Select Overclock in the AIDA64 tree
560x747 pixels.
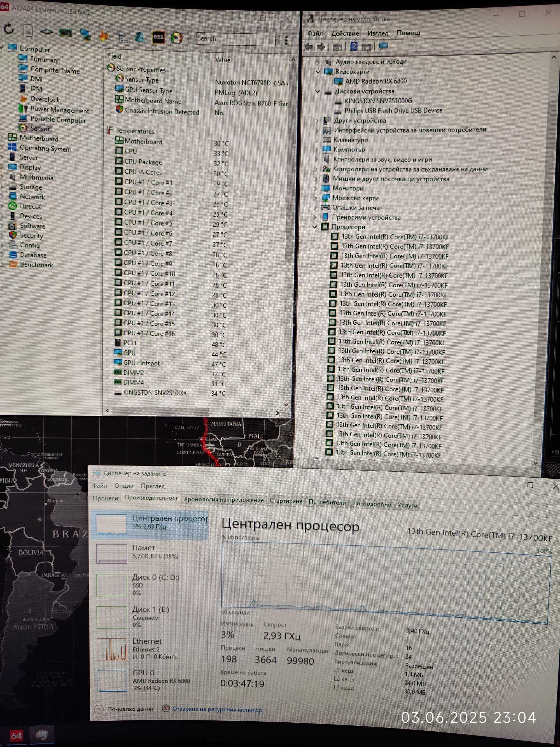click(45, 99)
